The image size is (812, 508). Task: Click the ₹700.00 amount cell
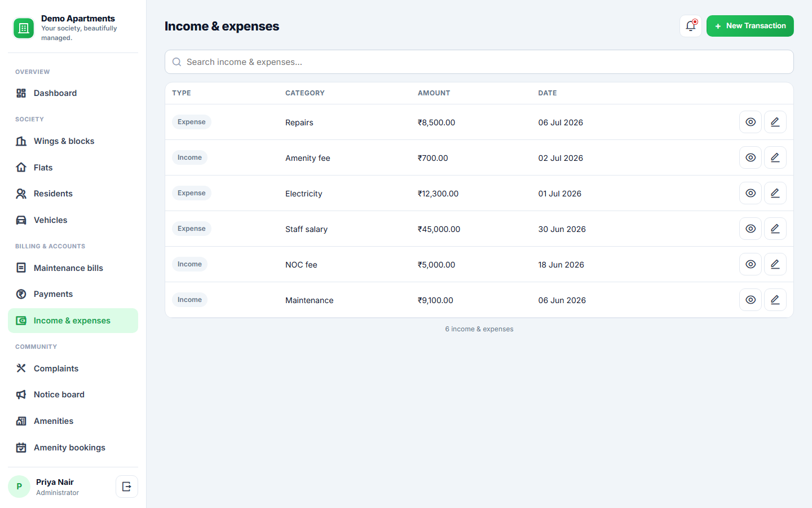tap(433, 158)
